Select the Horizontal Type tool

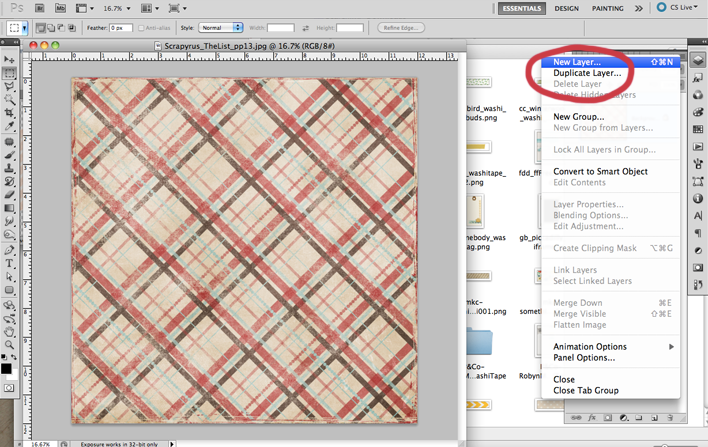pyautogui.click(x=9, y=263)
